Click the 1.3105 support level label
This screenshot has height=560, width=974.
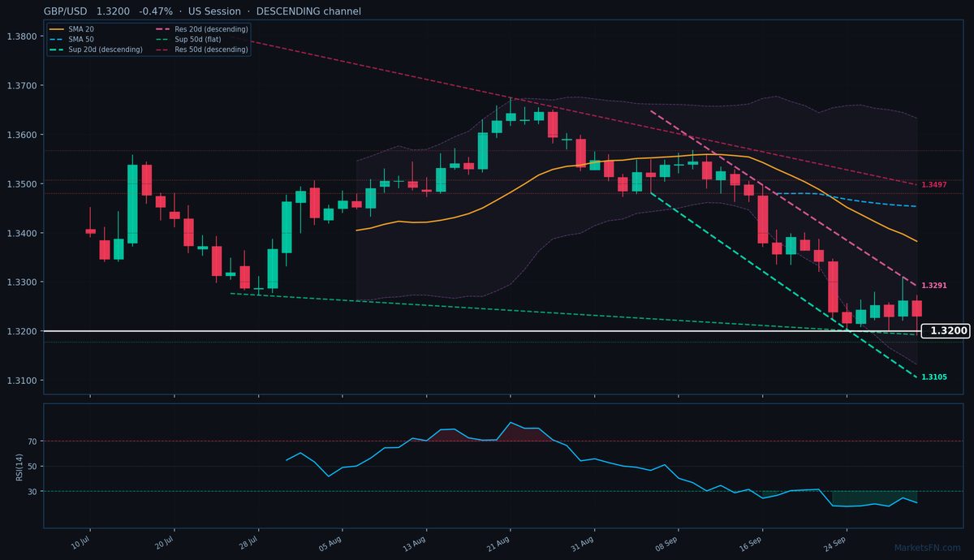[934, 377]
